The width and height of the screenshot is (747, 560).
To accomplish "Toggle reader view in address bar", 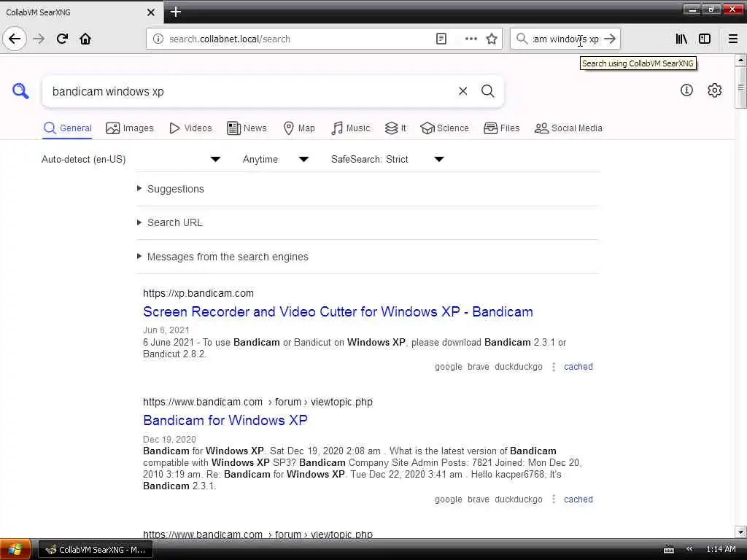I will coord(441,39).
